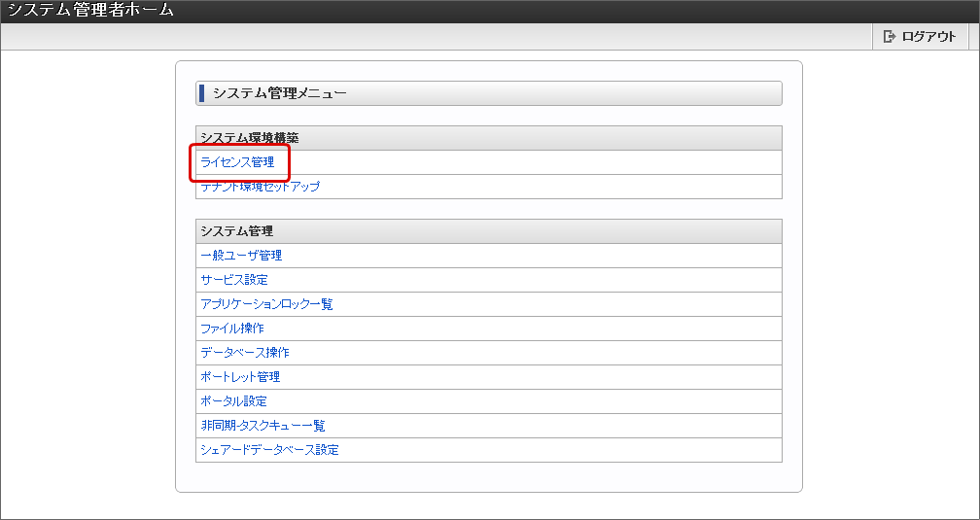Open アプリケーションロック一覧

coord(266,304)
